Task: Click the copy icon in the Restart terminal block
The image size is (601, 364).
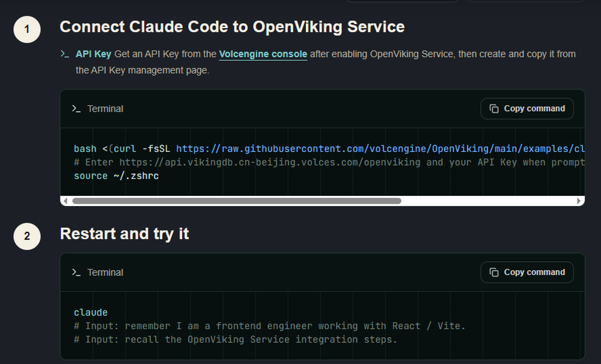Action: click(x=494, y=272)
